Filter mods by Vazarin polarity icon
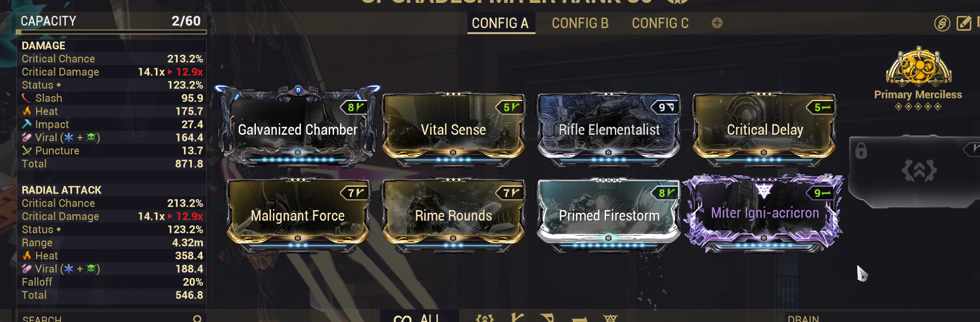 [x=547, y=317]
